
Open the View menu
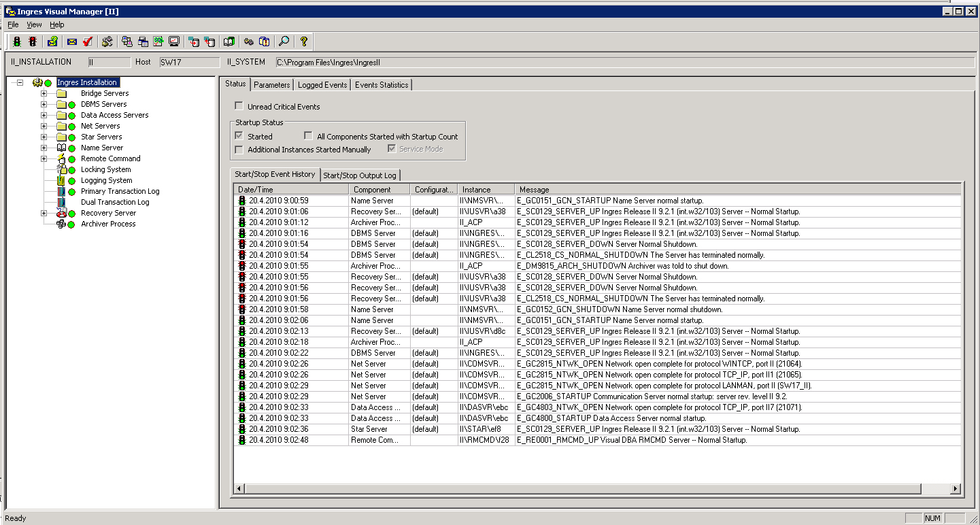34,24
